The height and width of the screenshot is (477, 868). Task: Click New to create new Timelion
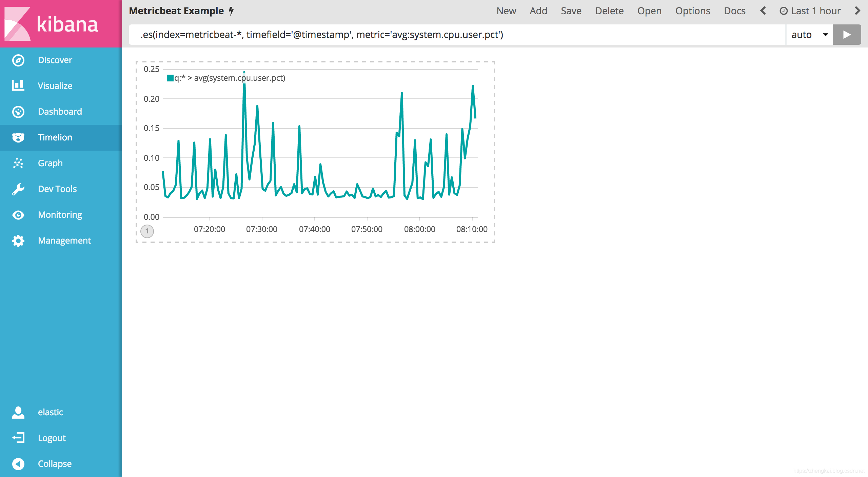(506, 11)
